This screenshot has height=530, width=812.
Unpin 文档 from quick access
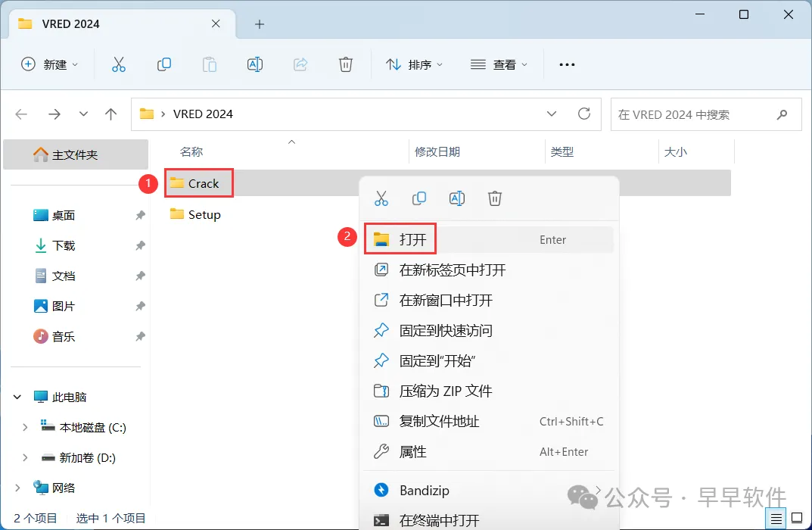click(140, 276)
